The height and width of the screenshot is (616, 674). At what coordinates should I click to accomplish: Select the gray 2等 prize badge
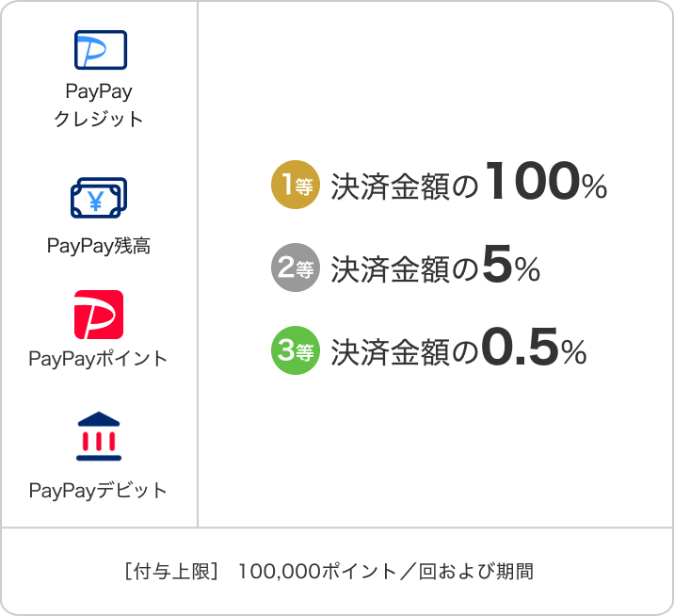pos(296,269)
